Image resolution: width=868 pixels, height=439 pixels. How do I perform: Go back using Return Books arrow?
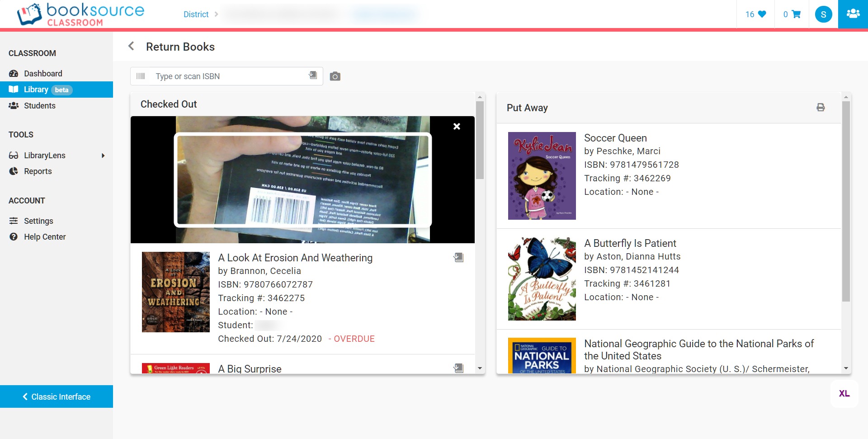click(131, 46)
